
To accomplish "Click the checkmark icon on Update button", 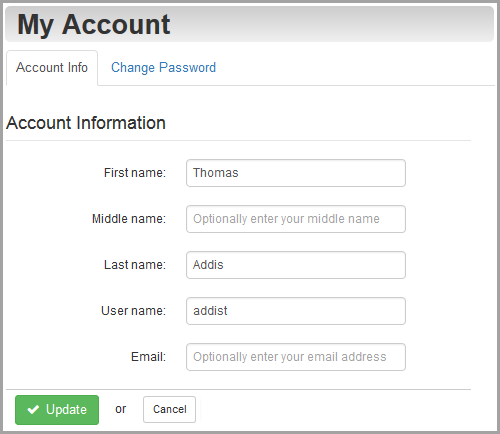I will (x=33, y=409).
